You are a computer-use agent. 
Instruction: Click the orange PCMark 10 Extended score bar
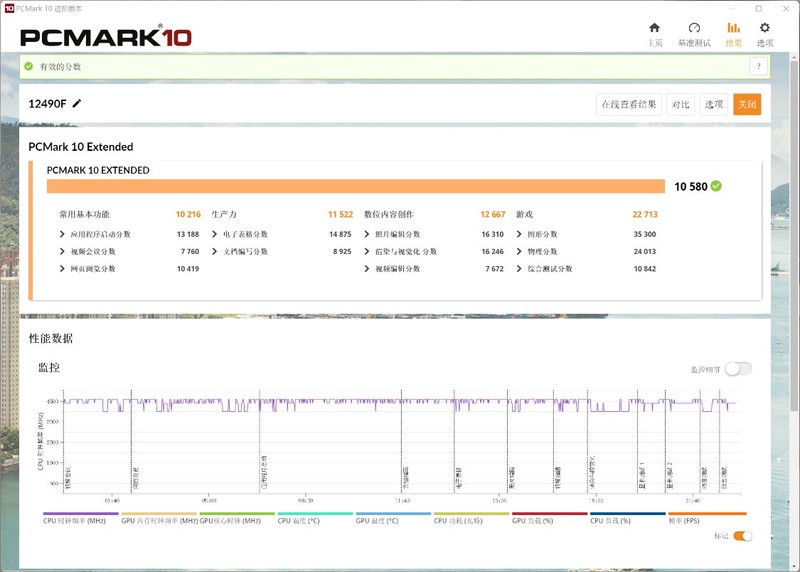point(356,186)
